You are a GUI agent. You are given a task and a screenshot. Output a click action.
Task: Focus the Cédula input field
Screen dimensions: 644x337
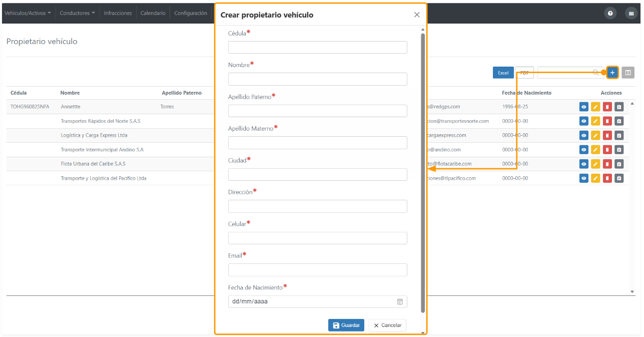(318, 47)
